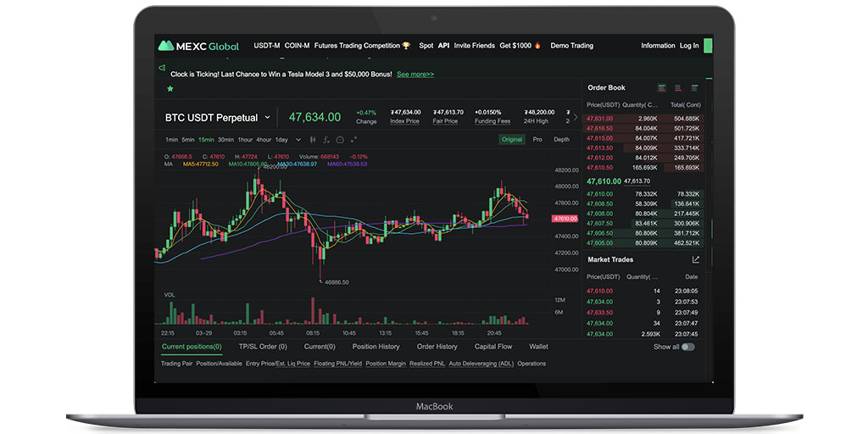
Task: Click the Position Margin column header
Action: [386, 364]
